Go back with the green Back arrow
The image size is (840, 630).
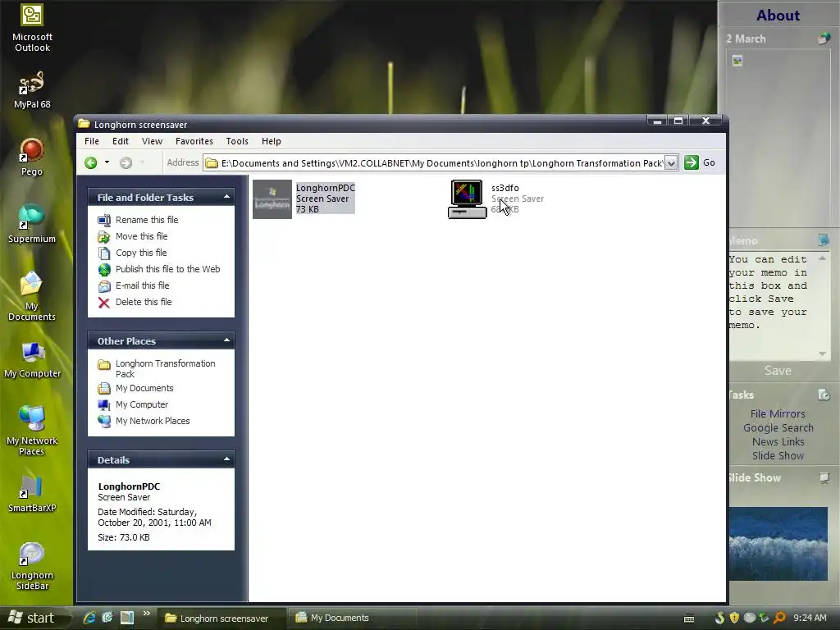coord(90,163)
